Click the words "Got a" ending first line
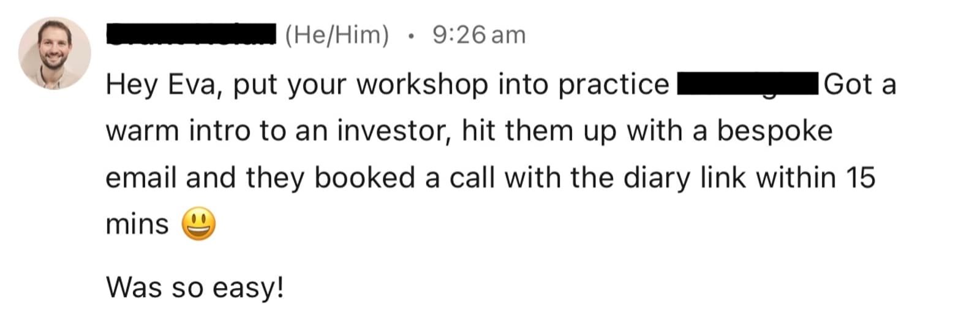The width and height of the screenshot is (980, 320). (x=860, y=84)
